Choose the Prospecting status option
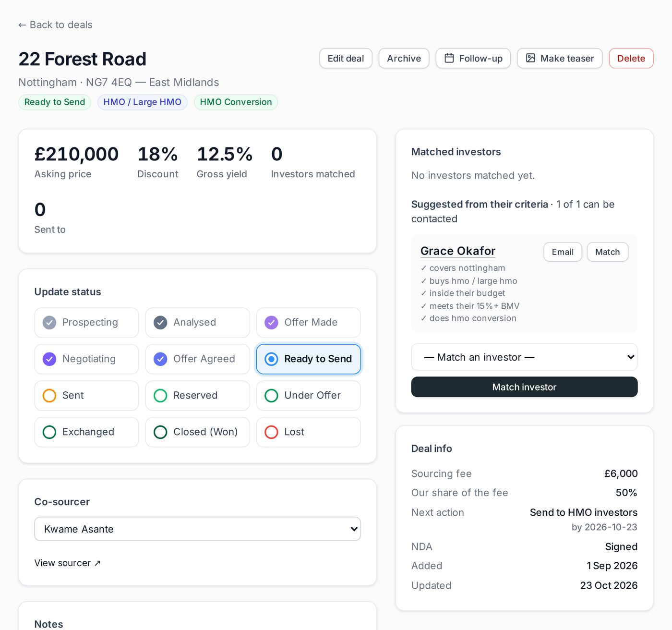 point(86,323)
